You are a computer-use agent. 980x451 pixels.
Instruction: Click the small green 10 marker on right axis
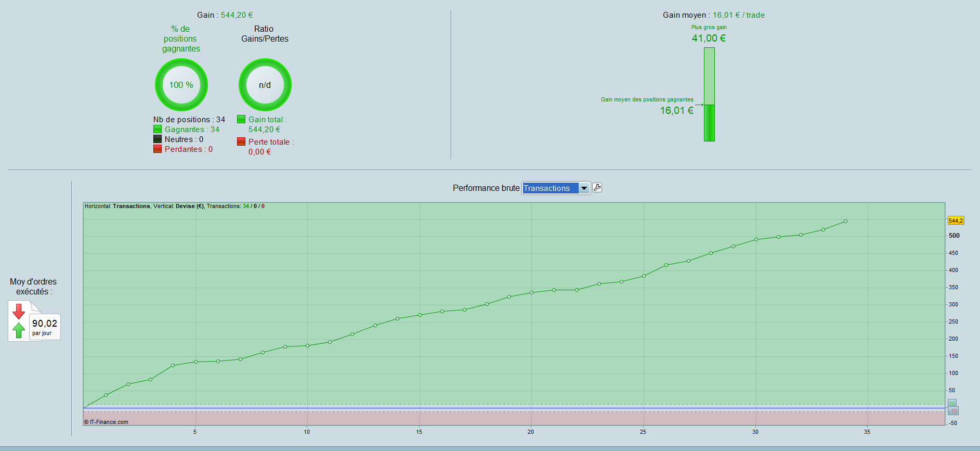click(952, 403)
